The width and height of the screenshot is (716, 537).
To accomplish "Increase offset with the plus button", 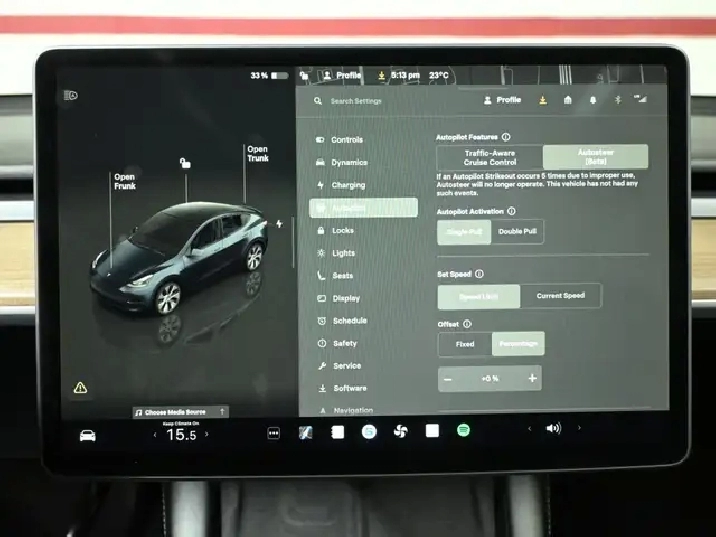I will 532,378.
